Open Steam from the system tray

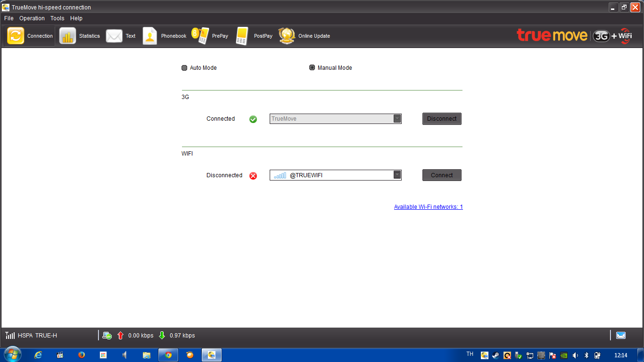point(496,355)
